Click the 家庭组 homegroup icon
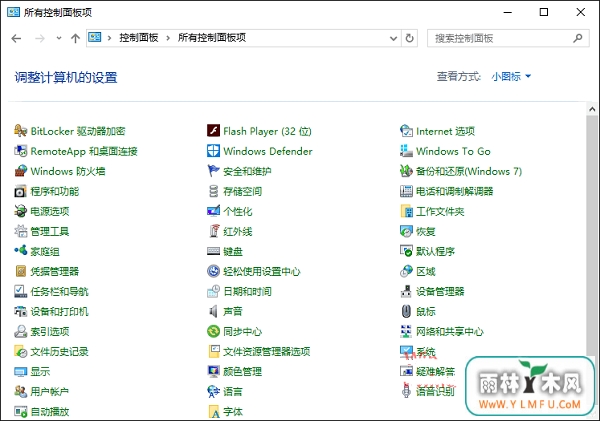600x421 pixels. tap(21, 251)
